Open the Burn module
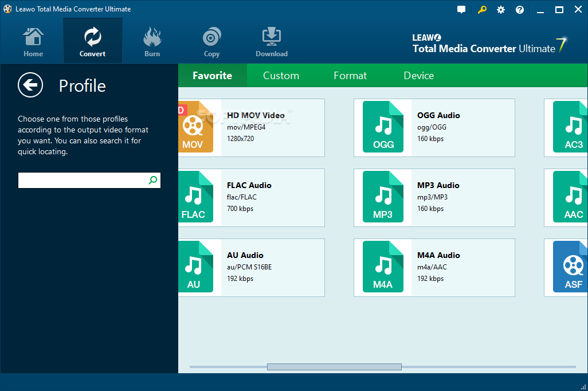The image size is (588, 391). click(152, 42)
